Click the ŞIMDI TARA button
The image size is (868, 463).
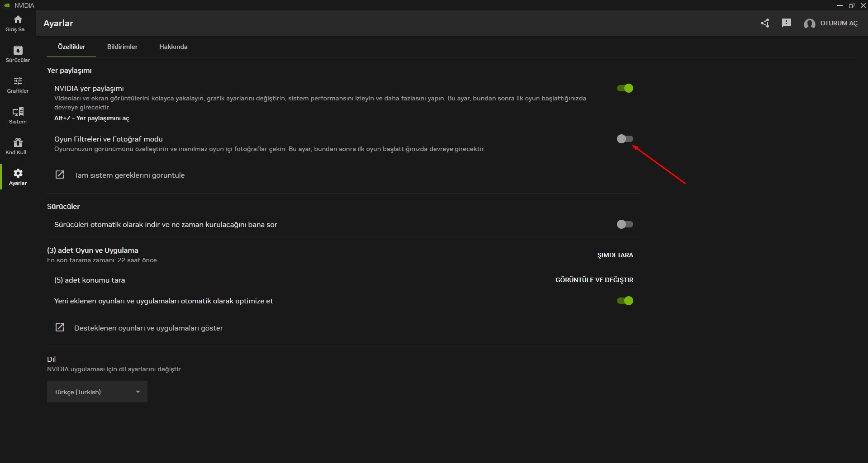(615, 255)
